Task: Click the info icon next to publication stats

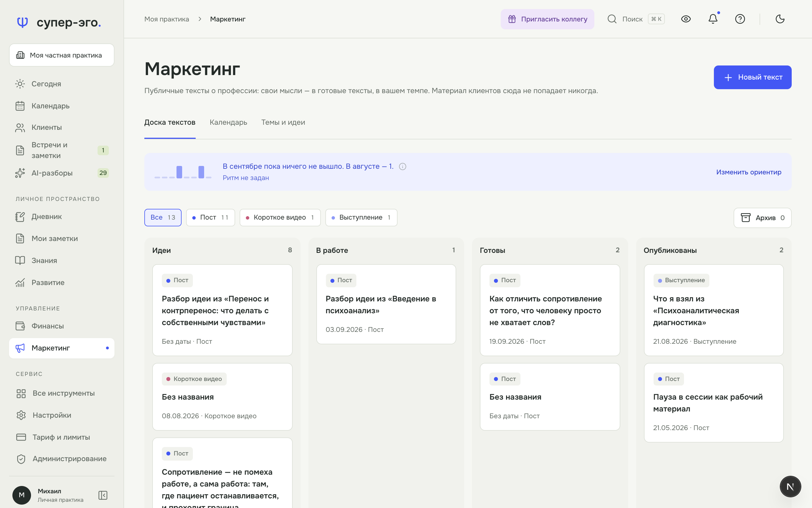Action: click(x=402, y=167)
